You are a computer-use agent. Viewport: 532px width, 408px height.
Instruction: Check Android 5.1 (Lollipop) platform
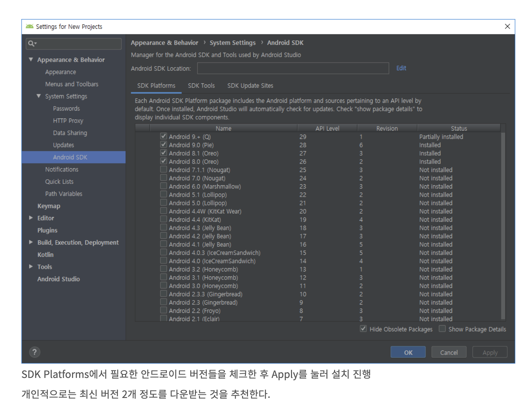pos(164,194)
